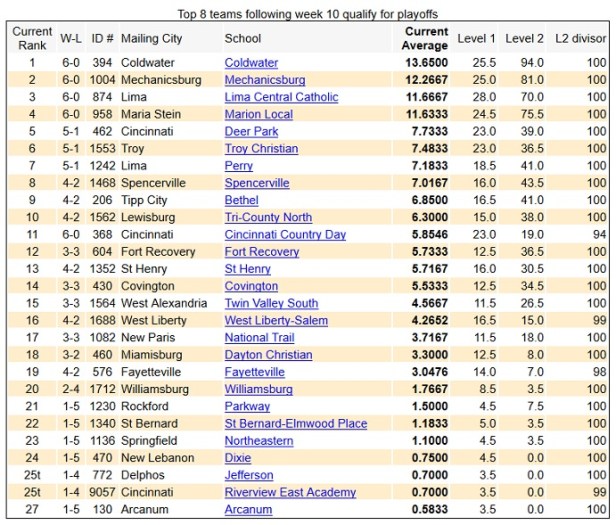Viewport: 616px width, 525px height.
Task: Open the Coldwater school link
Action: [x=251, y=62]
